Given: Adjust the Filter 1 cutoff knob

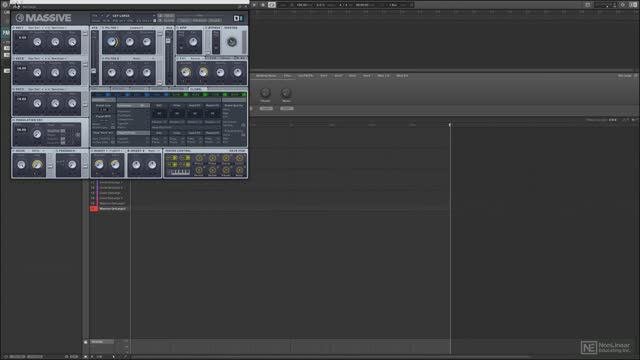Looking at the screenshot, I should pyautogui.click(x=111, y=42).
